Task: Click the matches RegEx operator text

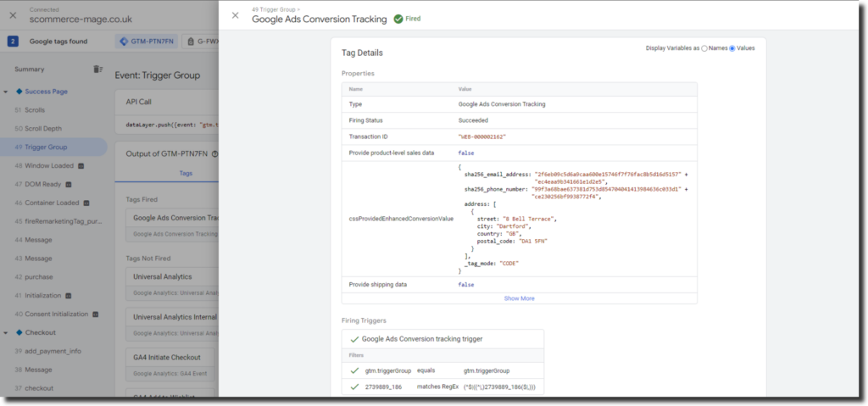Action: click(x=437, y=386)
